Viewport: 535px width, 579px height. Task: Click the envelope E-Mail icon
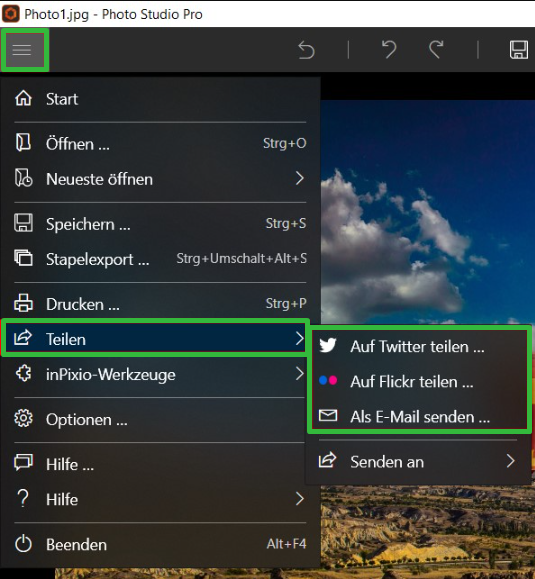pyautogui.click(x=328, y=415)
